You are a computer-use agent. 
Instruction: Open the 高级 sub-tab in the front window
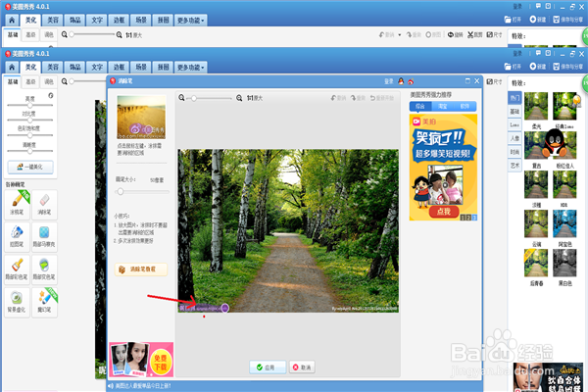pos(30,81)
